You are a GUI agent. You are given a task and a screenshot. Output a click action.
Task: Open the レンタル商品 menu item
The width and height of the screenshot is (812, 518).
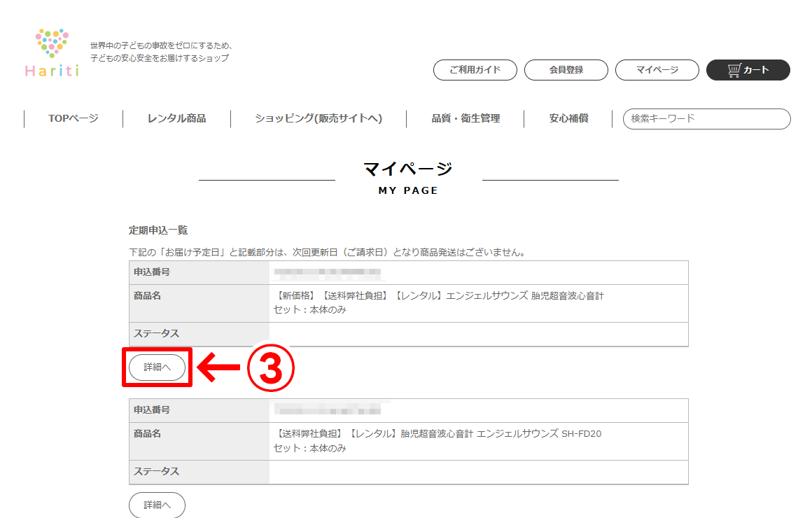tap(176, 118)
